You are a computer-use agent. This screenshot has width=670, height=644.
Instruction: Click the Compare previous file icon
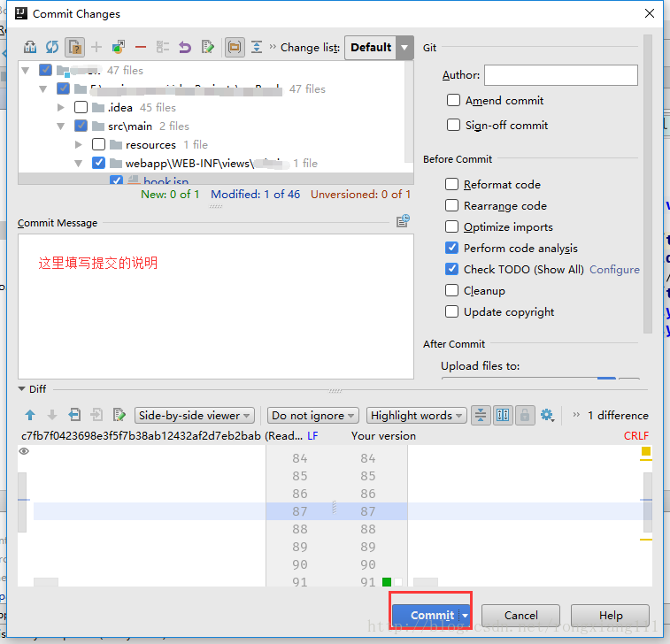tap(74, 415)
